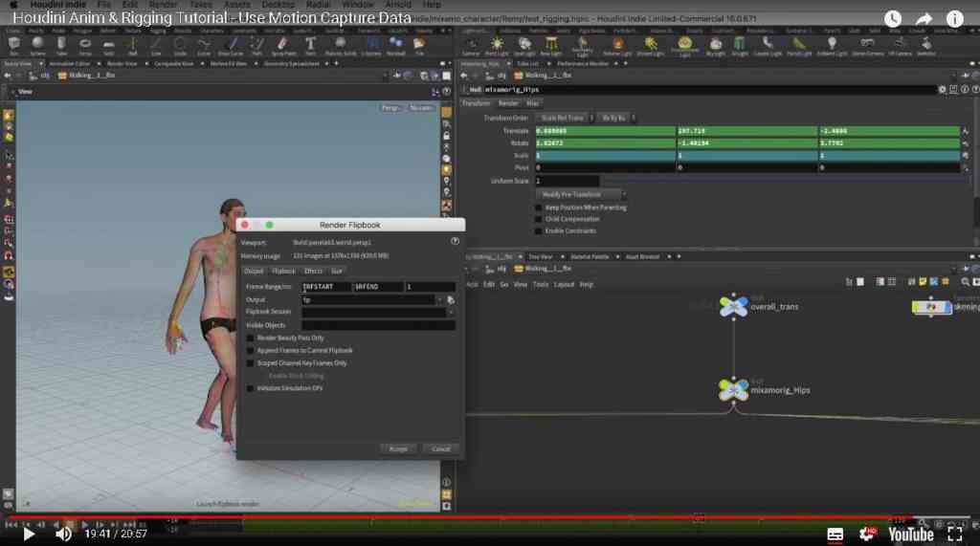Click the output file chooser icon
The image size is (980, 546).
tap(450, 300)
